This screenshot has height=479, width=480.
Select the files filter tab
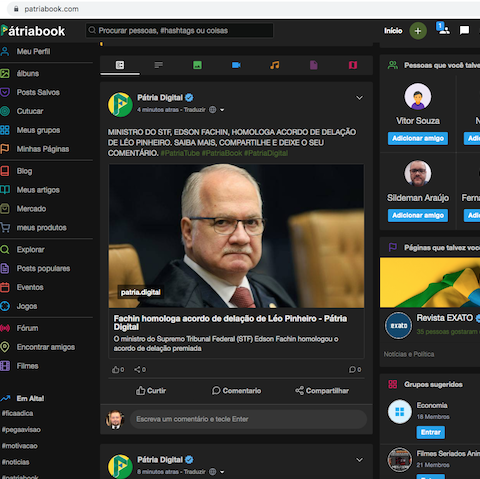coord(314,65)
